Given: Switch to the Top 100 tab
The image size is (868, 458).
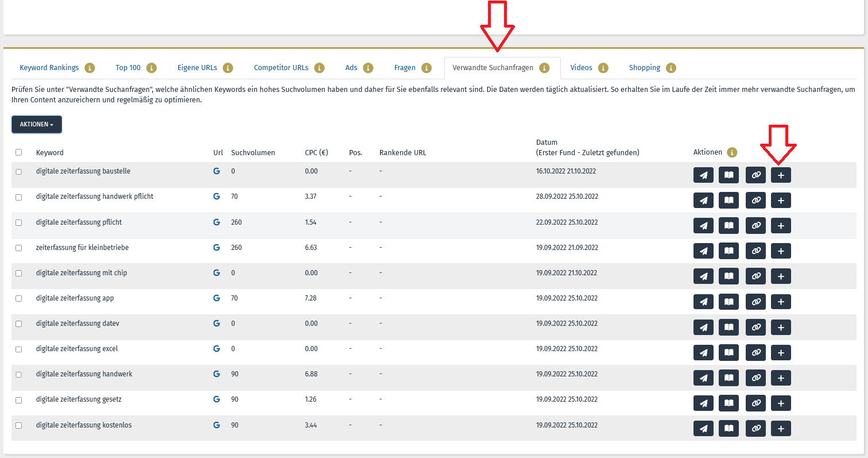Looking at the screenshot, I should (128, 68).
